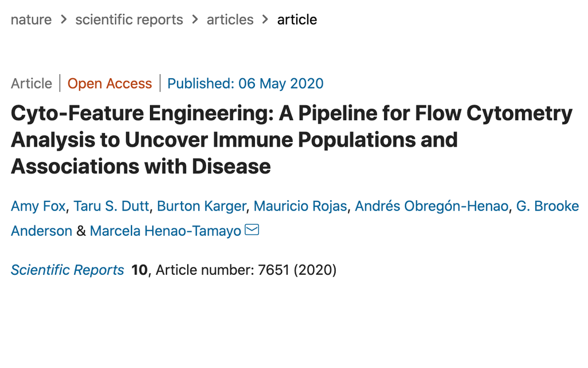Select Mauricio Rojas from the author list

[300, 206]
